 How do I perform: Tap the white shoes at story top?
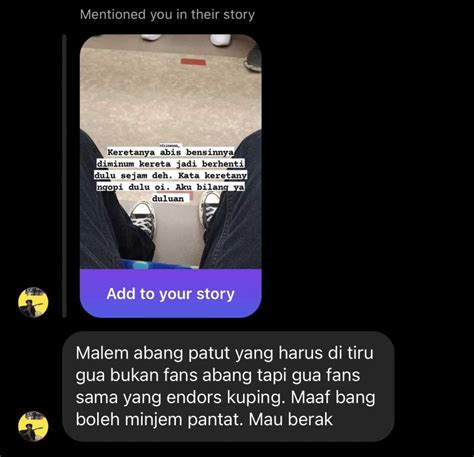[186, 39]
